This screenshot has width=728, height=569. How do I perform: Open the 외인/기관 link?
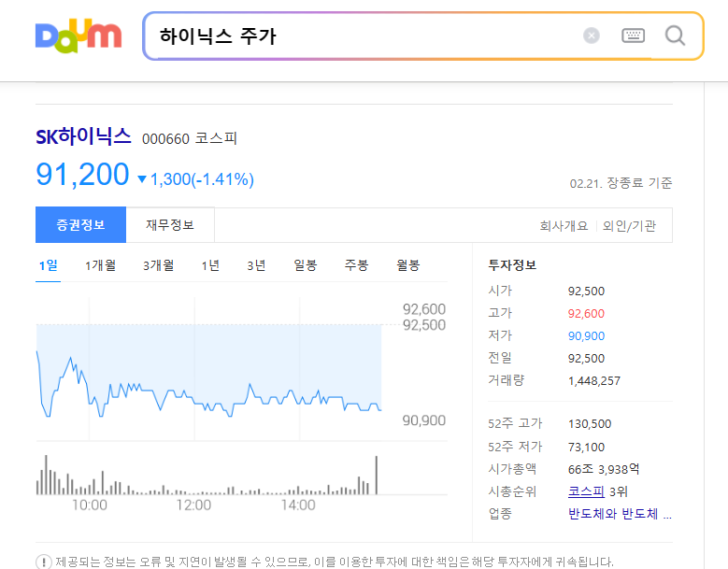tap(629, 226)
